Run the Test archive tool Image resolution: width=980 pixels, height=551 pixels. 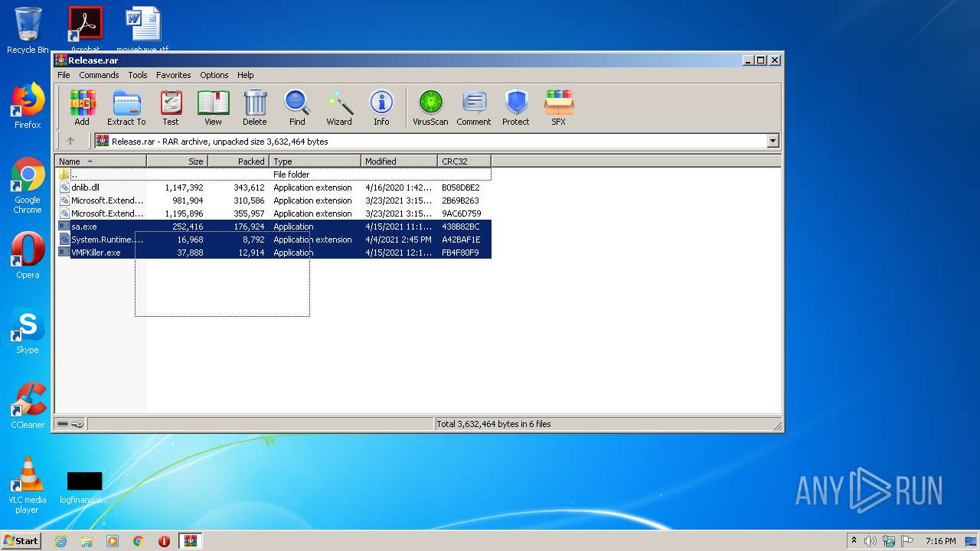[171, 108]
